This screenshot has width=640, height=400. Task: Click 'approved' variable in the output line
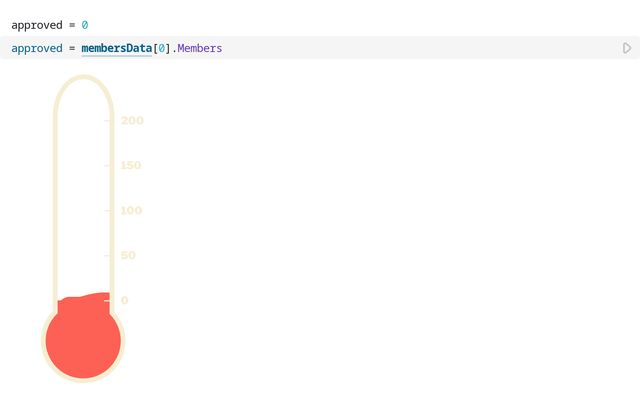36,24
